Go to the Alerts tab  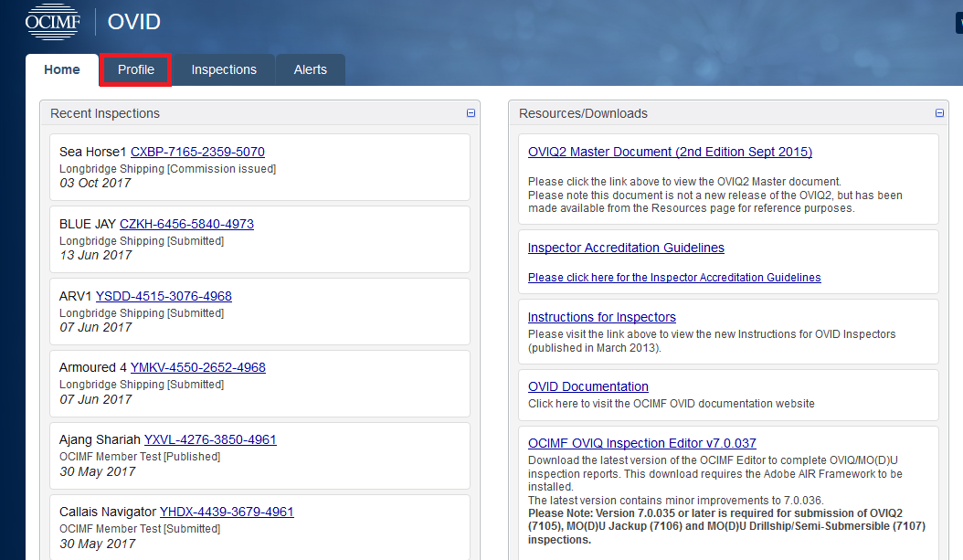pos(310,70)
